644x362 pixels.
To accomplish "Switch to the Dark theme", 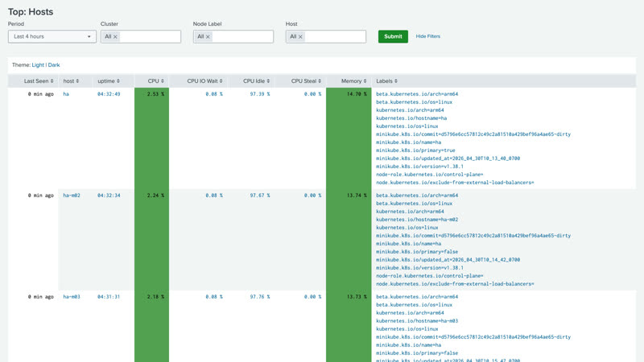I will pos(54,65).
